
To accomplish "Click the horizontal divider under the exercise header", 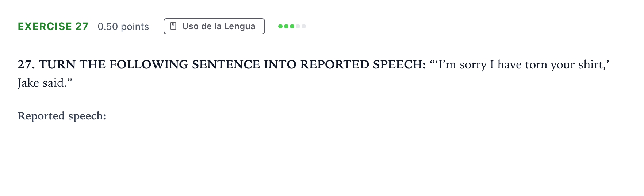I will 322,42.
